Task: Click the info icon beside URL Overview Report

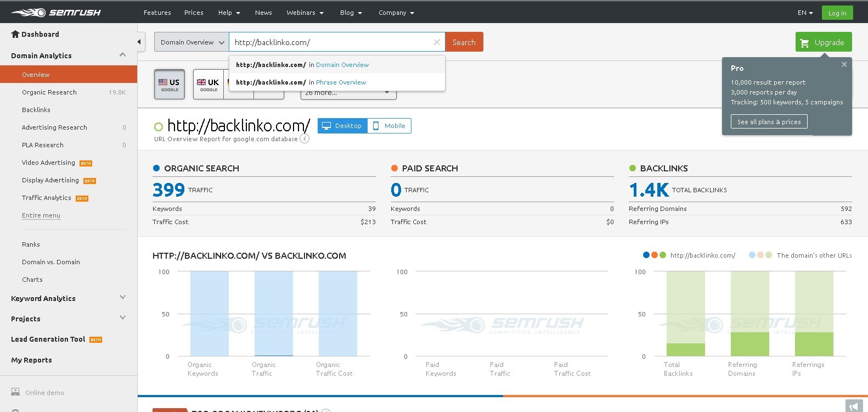Action: (x=305, y=139)
